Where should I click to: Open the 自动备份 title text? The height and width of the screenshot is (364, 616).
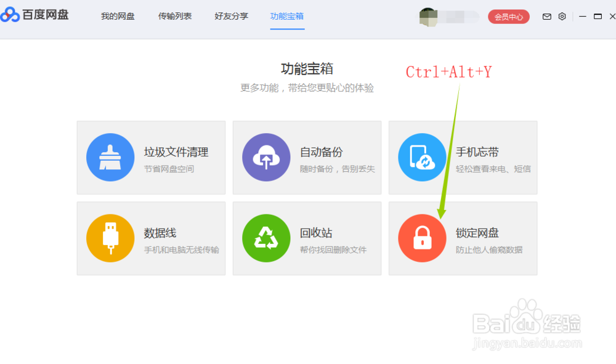click(322, 152)
